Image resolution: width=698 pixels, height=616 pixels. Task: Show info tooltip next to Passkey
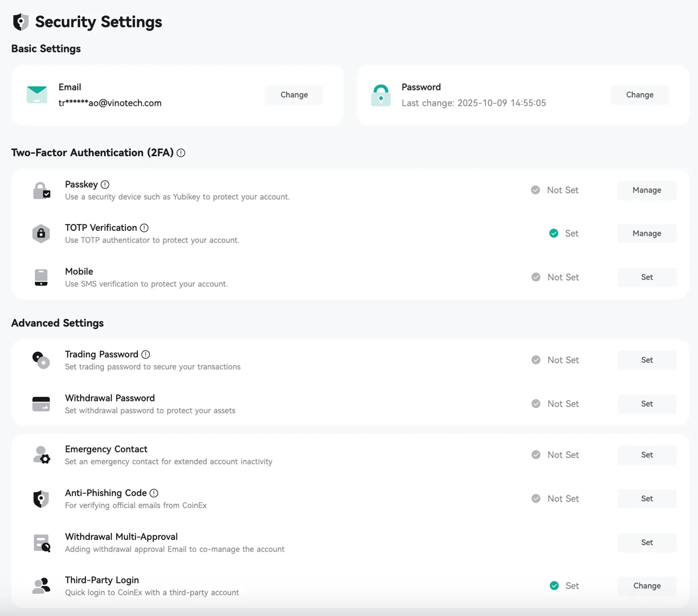pos(105,185)
